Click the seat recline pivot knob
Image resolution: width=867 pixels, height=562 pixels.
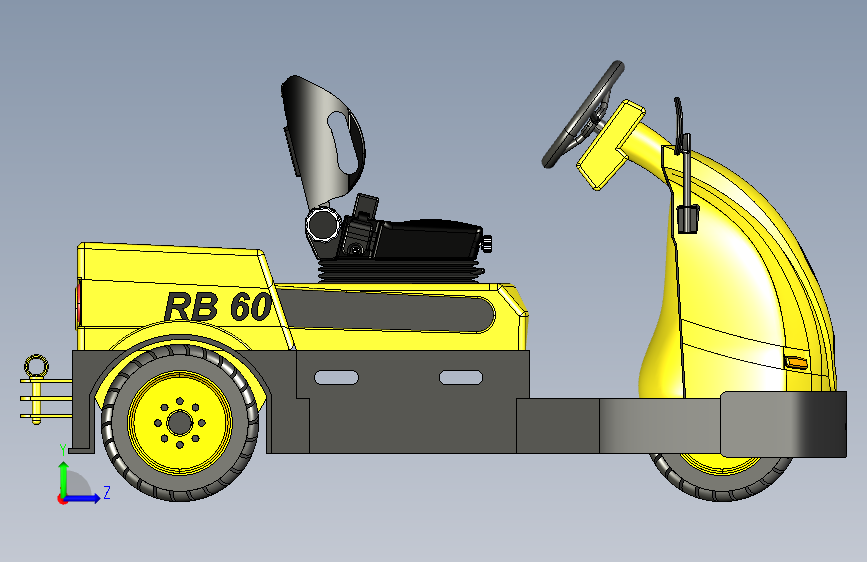(323, 225)
